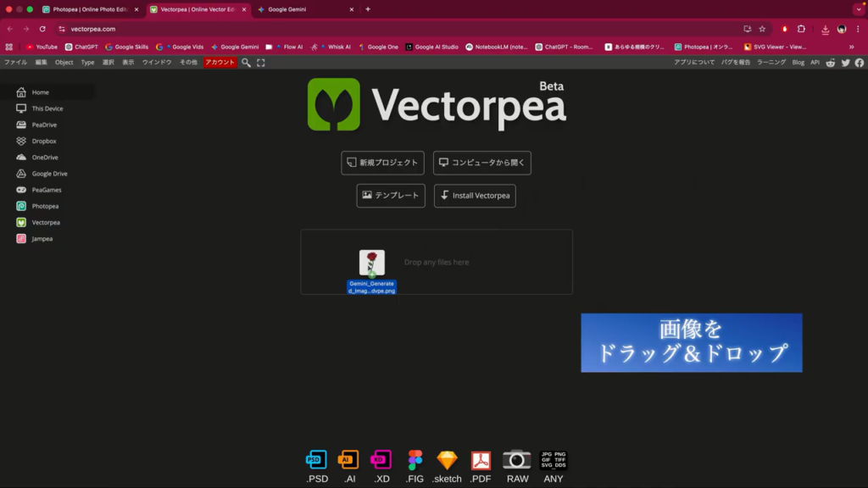
Task: Click the Figma .FIG format icon
Action: click(x=415, y=460)
